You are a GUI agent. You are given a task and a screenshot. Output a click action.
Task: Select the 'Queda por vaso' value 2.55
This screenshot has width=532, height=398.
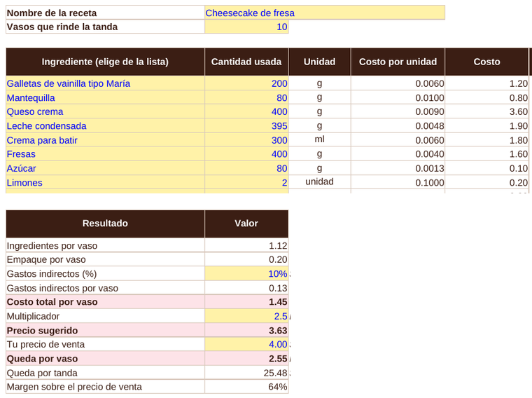pyautogui.click(x=246, y=358)
